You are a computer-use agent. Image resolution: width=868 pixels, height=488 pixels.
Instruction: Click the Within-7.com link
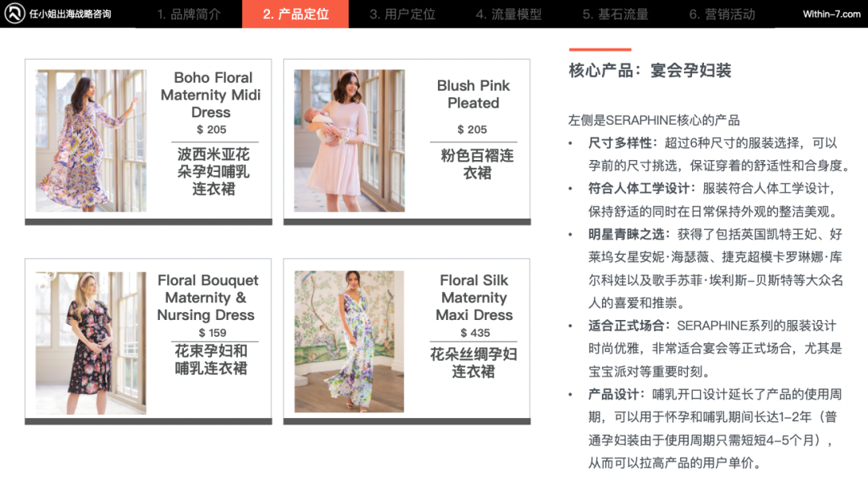point(832,14)
